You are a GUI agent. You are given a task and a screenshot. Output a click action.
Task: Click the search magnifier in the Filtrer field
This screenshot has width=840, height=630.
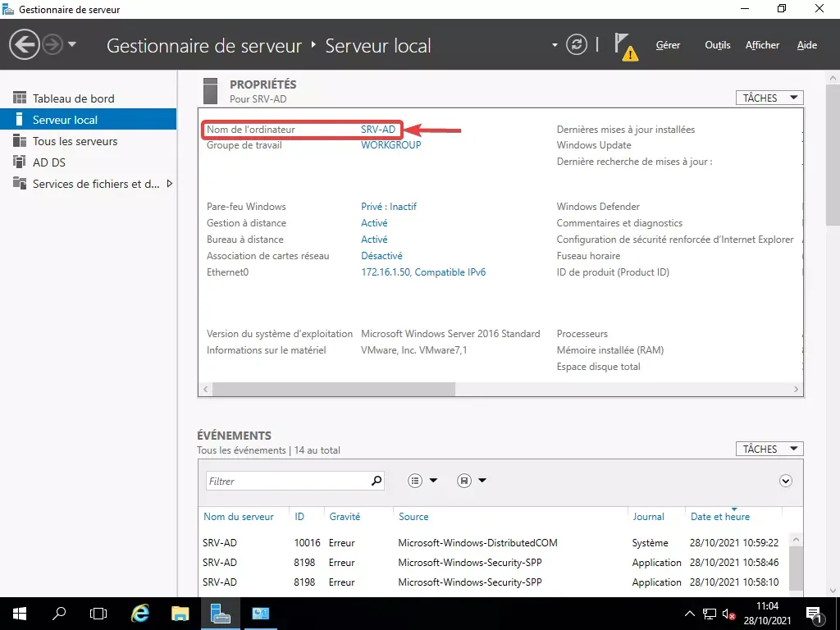pyautogui.click(x=376, y=480)
